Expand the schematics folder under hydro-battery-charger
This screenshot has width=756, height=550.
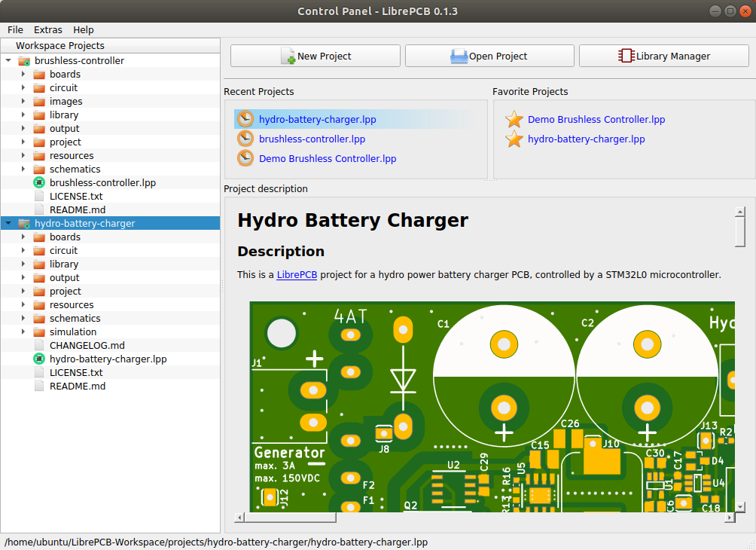click(23, 319)
